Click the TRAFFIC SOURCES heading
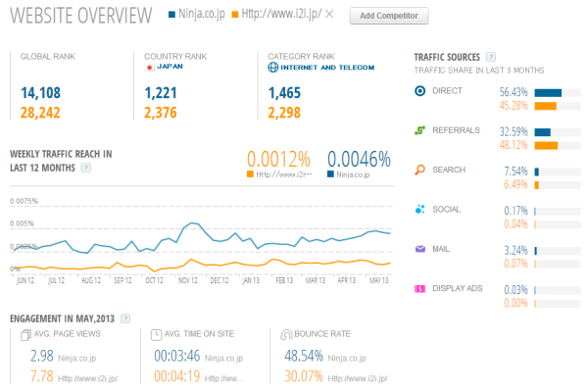 (x=447, y=57)
